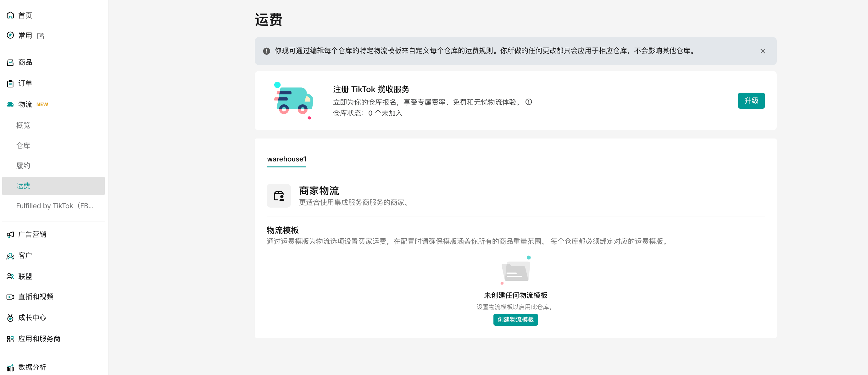This screenshot has height=375, width=868.
Task: Open 履约 fulfillment submenu item
Action: tap(23, 166)
